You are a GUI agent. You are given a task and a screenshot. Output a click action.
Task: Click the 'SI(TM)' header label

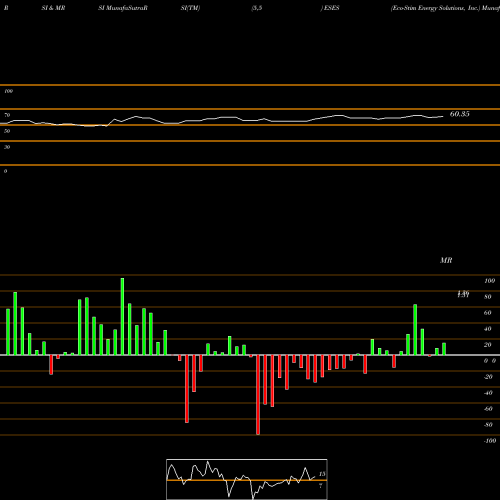(190, 8)
